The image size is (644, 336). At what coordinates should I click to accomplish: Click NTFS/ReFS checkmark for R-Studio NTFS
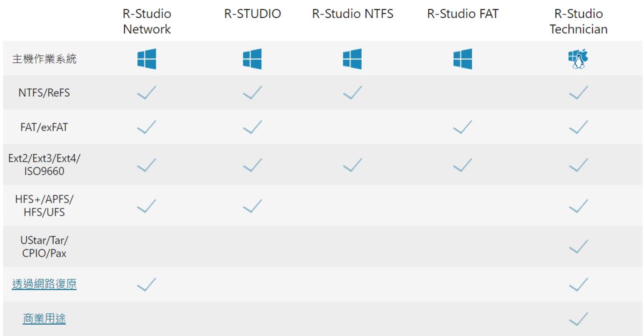(352, 93)
